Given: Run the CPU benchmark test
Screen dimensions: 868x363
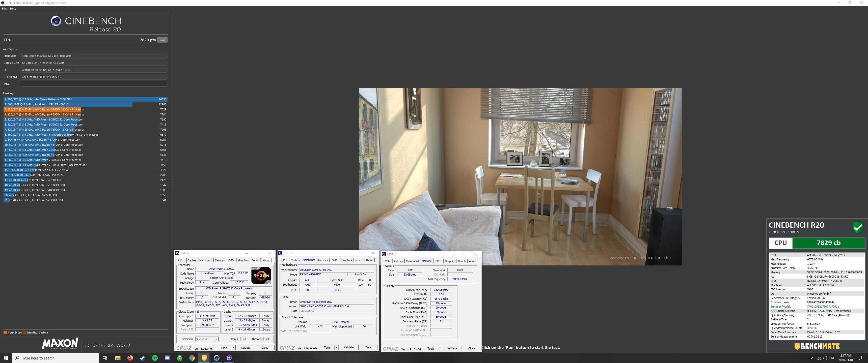Looking at the screenshot, I should pyautogui.click(x=162, y=40).
